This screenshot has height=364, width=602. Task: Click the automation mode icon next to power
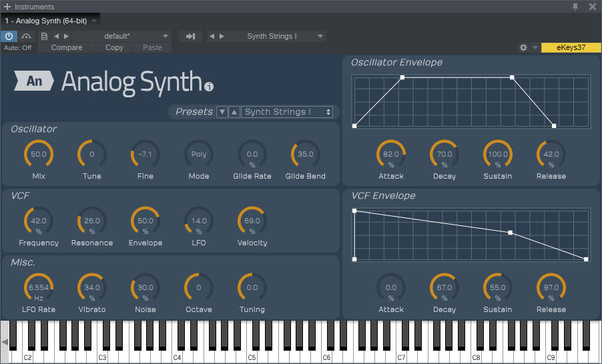click(x=26, y=36)
